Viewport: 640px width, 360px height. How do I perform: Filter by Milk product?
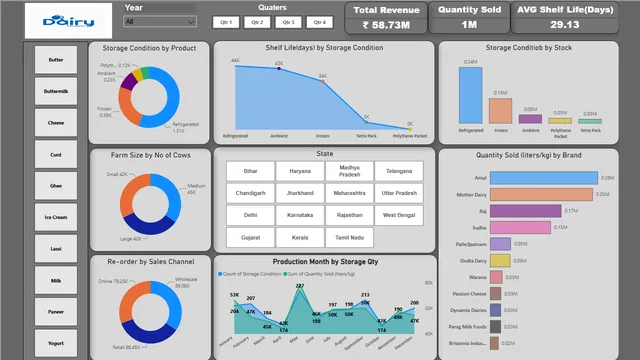pos(56,280)
